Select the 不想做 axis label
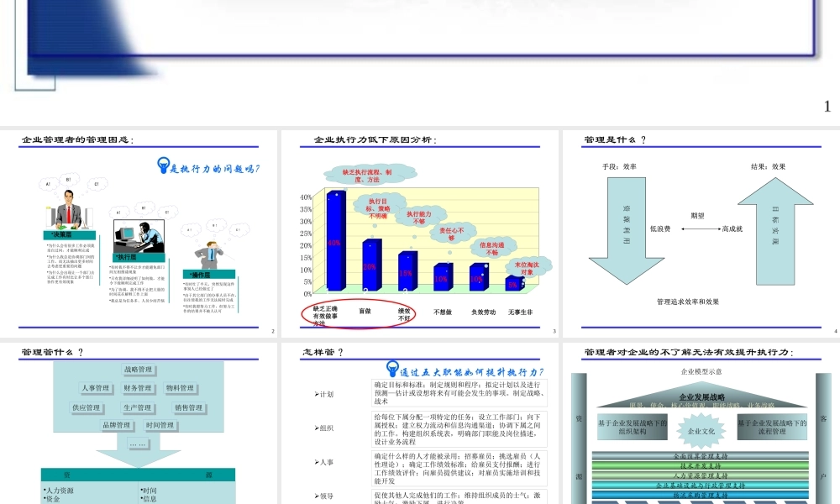The width and height of the screenshot is (840, 504). click(443, 312)
